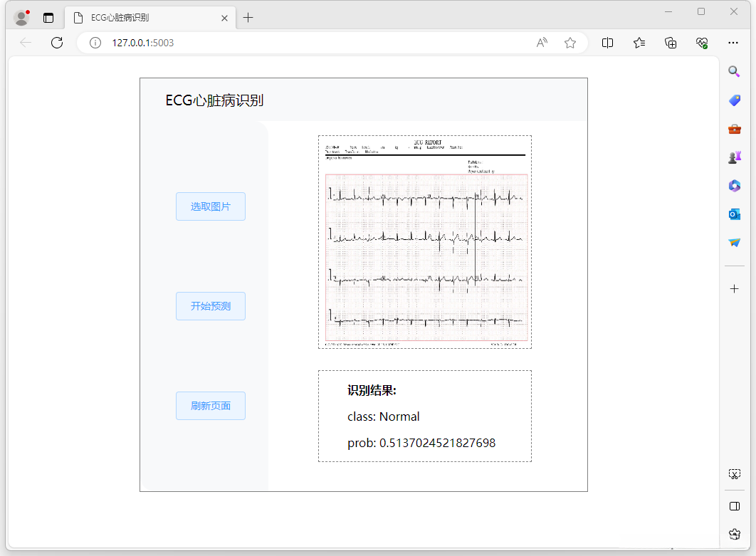Click the 选取图片 button
Screen dimensions: 756x556
tap(210, 206)
